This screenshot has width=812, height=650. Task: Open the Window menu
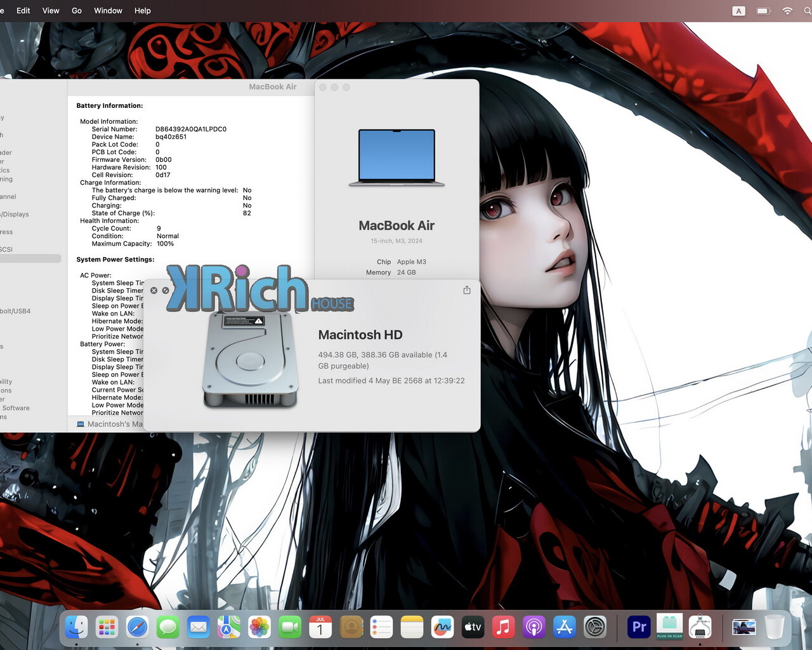[108, 11]
